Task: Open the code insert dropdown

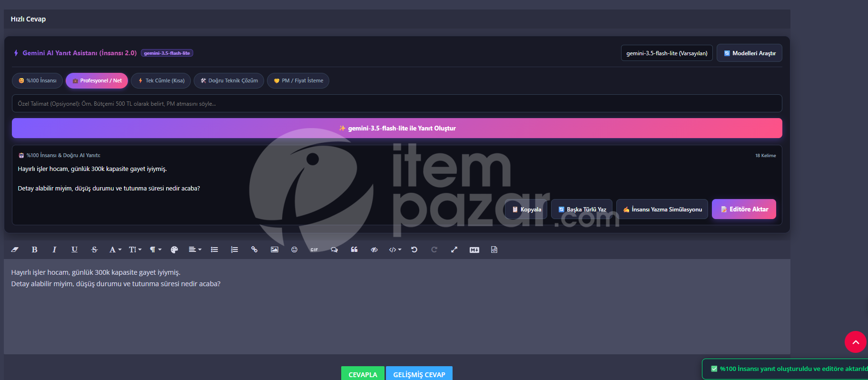Action: pos(395,250)
